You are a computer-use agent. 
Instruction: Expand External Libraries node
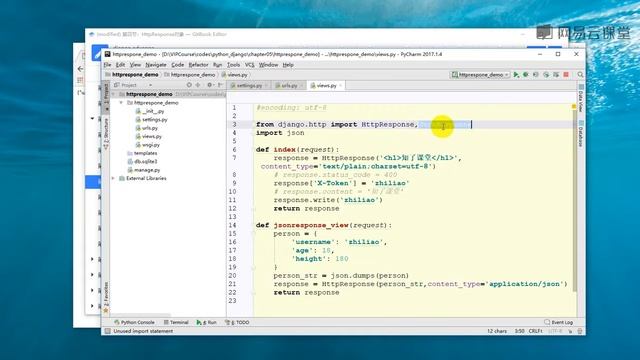point(113,178)
